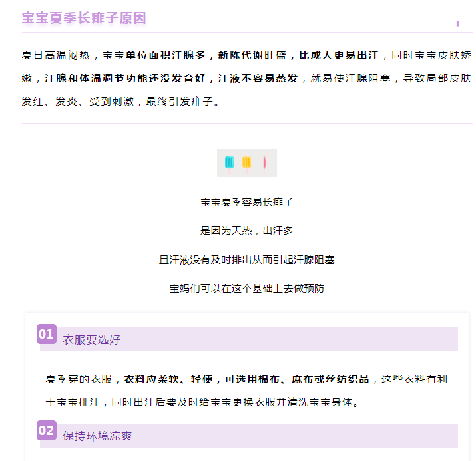The height and width of the screenshot is (461, 476).
Task: Select the yellow popsicle in the image
Action: [x=246, y=163]
